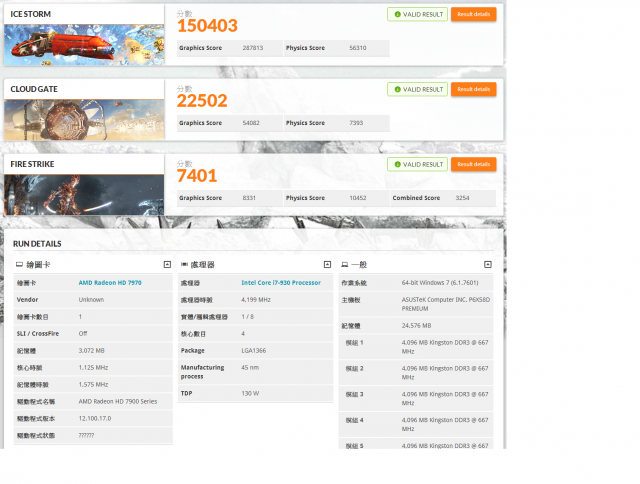Image resolution: width=640 pixels, height=484 pixels.
Task: Select the module 3 Kingston DDR3 entry
Action: 445,399
